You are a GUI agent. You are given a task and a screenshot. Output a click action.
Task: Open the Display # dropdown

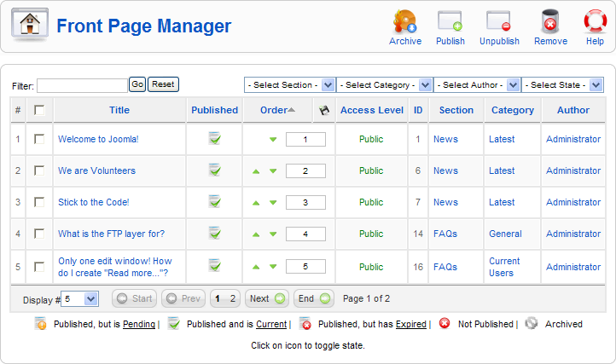point(80,299)
